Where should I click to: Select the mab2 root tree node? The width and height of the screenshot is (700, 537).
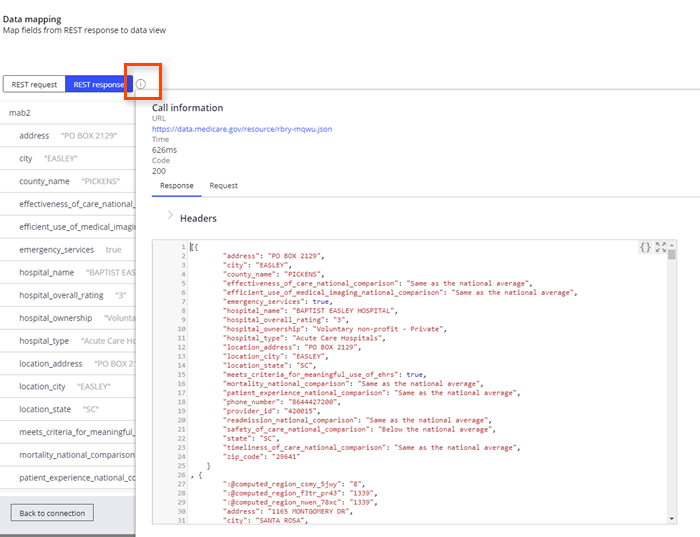tap(20, 113)
